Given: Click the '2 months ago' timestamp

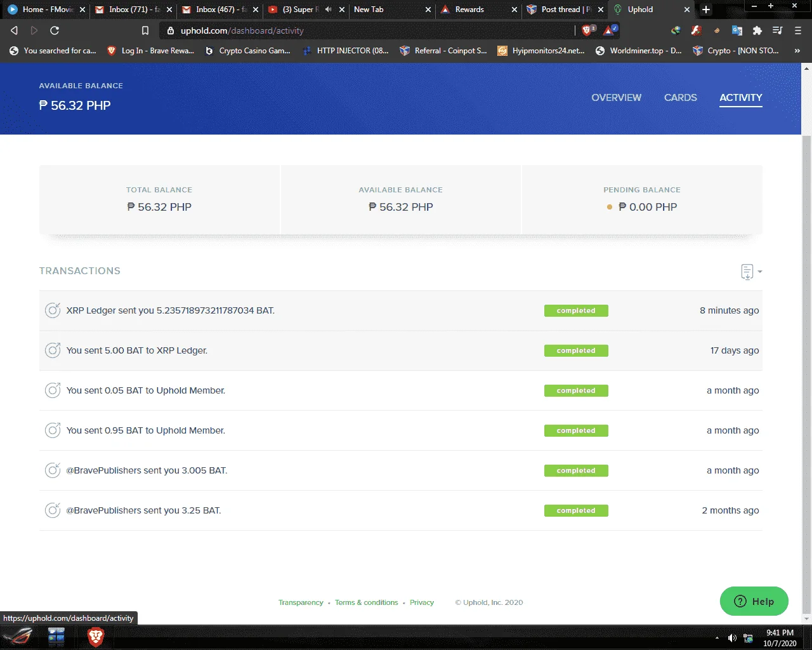Looking at the screenshot, I should (x=730, y=510).
